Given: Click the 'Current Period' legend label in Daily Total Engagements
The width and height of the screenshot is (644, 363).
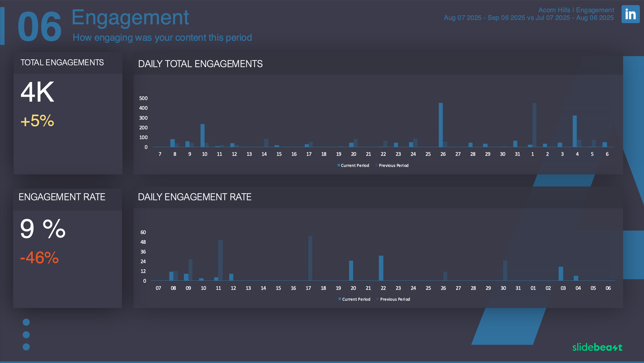Looking at the screenshot, I should pyautogui.click(x=355, y=165).
